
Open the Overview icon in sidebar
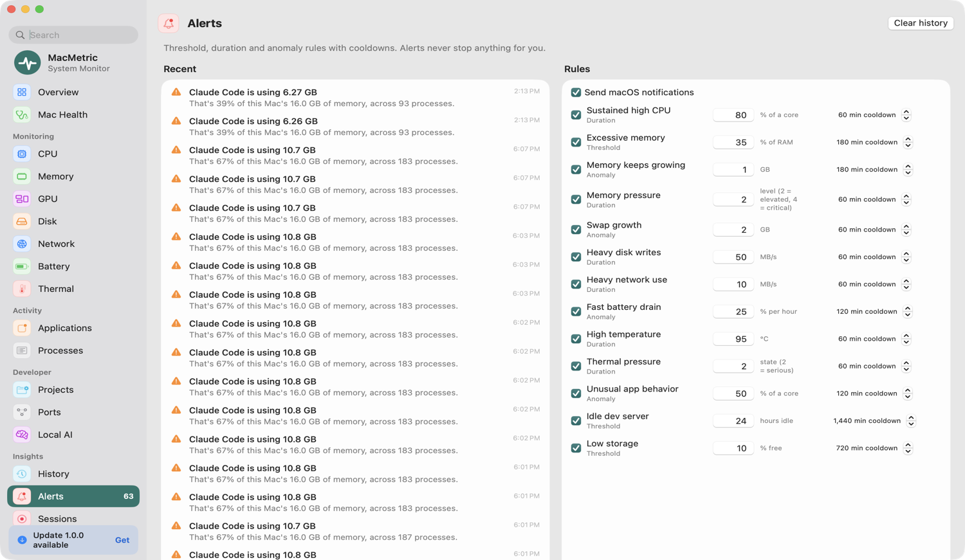(x=22, y=92)
